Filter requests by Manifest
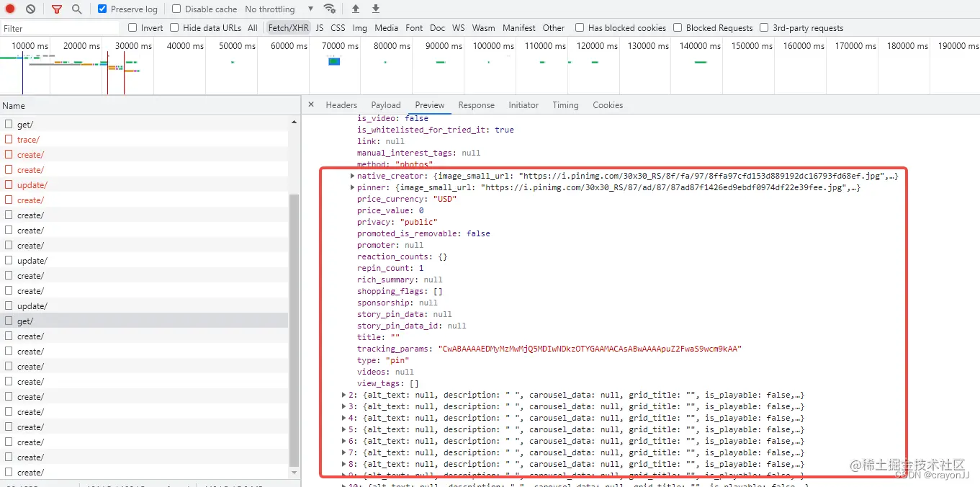980x487 pixels. pos(519,28)
